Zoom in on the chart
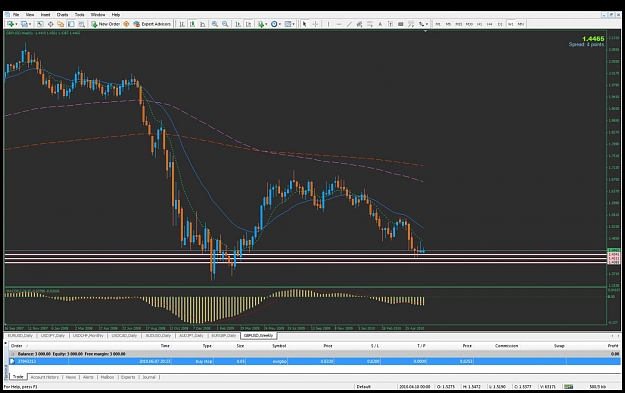Viewport: 625px width, 393px height. click(x=215, y=24)
